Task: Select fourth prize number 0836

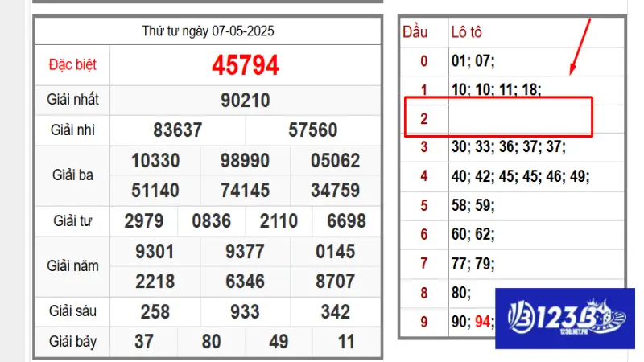Action: tap(211, 221)
